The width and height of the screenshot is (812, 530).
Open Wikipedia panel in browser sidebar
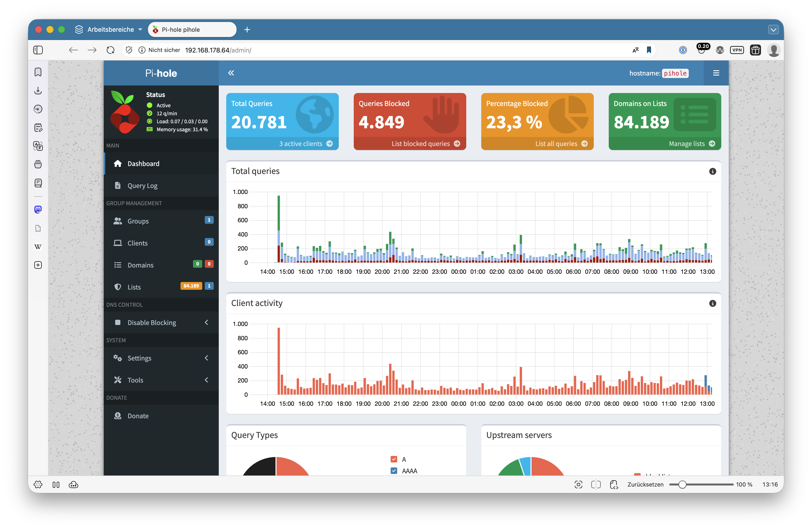pyautogui.click(x=38, y=246)
